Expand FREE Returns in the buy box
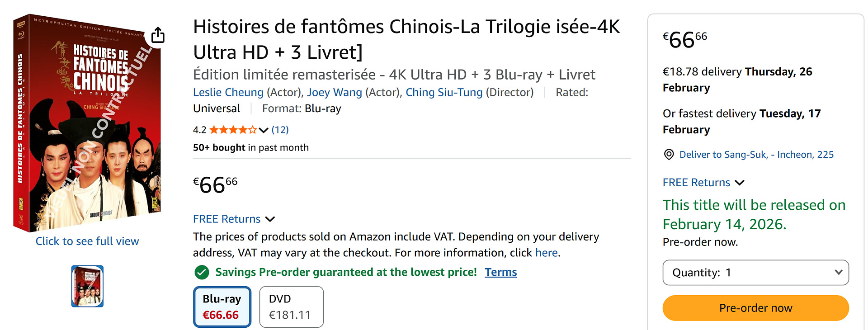The height and width of the screenshot is (330, 868). (703, 183)
